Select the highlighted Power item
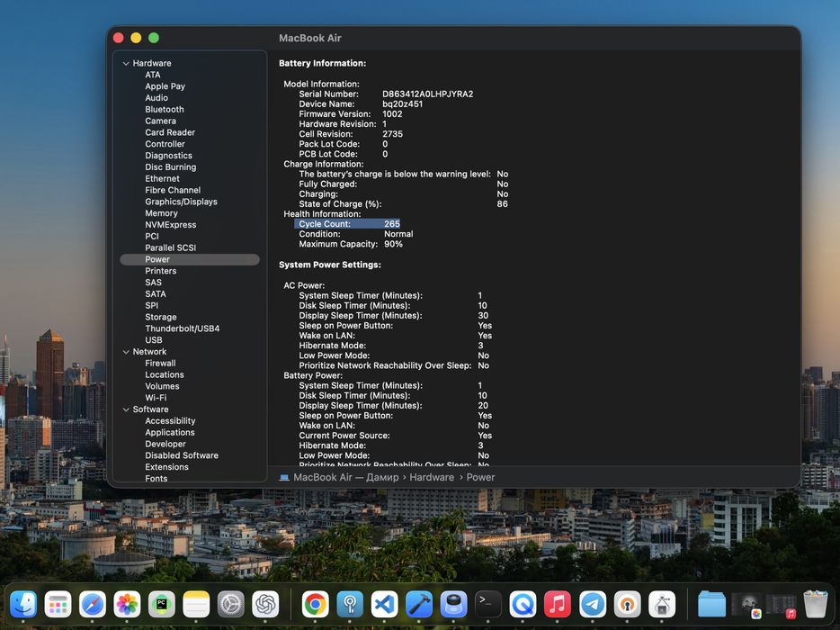Image resolution: width=840 pixels, height=630 pixels. pos(190,259)
